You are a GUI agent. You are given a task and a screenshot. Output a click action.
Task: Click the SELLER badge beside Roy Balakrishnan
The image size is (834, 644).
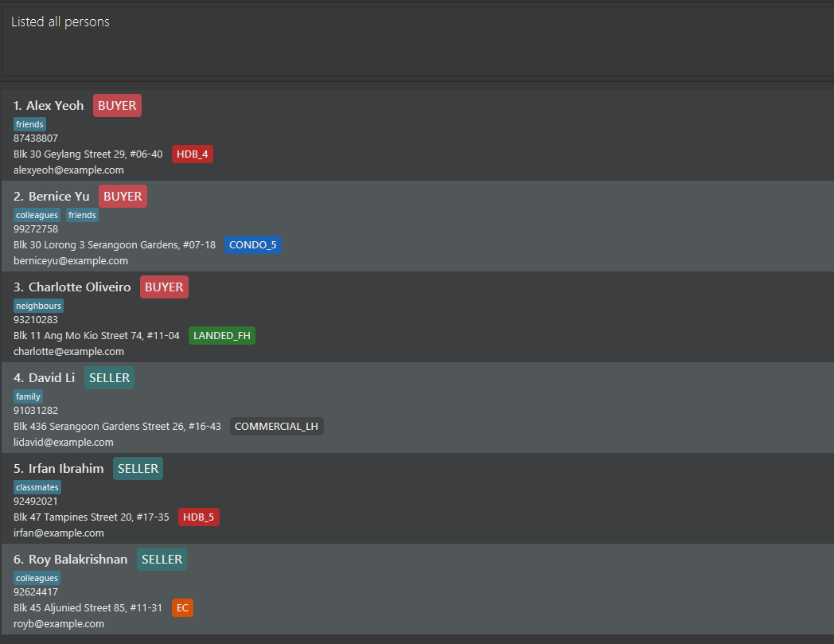pyautogui.click(x=162, y=560)
